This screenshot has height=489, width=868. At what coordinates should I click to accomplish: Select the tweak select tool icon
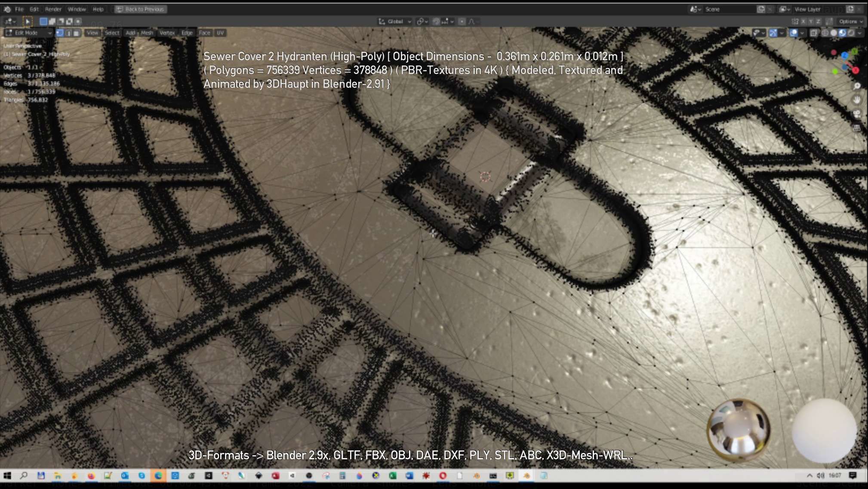click(x=27, y=21)
